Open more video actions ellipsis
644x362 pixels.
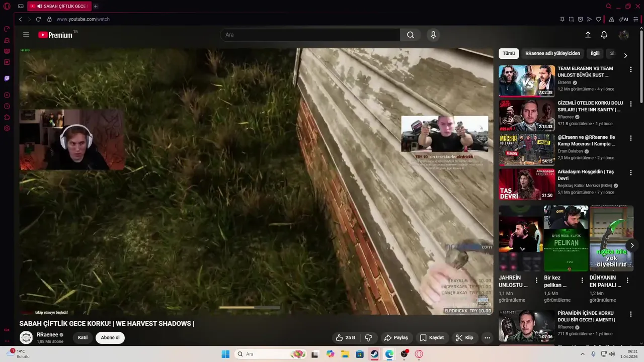coord(487,338)
